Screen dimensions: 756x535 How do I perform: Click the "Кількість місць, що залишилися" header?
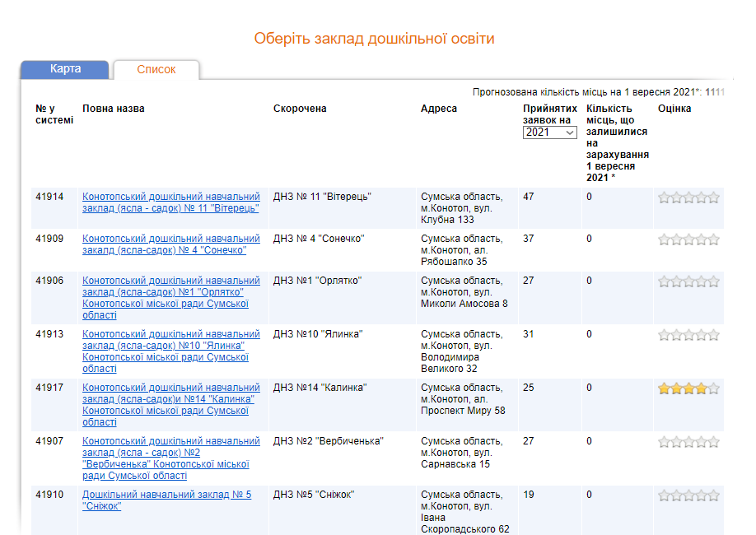[x=618, y=143]
